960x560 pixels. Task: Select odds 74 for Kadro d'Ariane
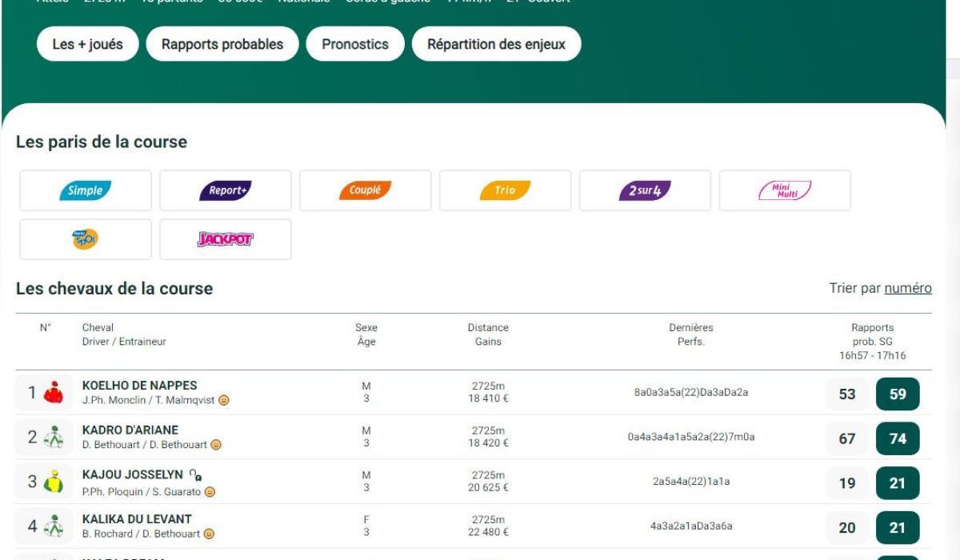click(898, 438)
